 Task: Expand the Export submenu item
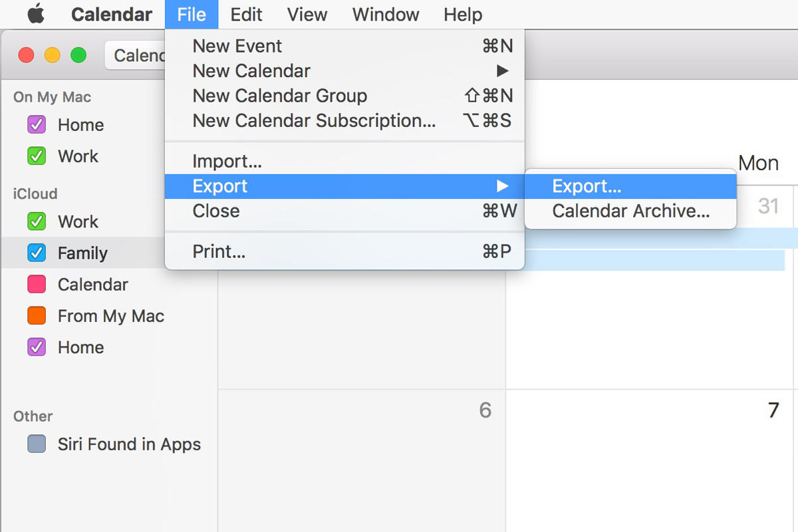(x=344, y=186)
